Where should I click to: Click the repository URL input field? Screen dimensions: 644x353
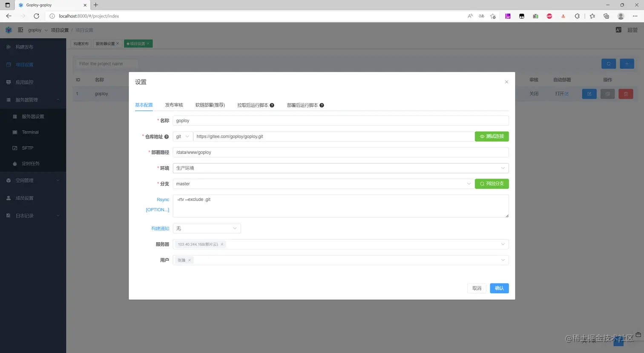click(x=334, y=136)
